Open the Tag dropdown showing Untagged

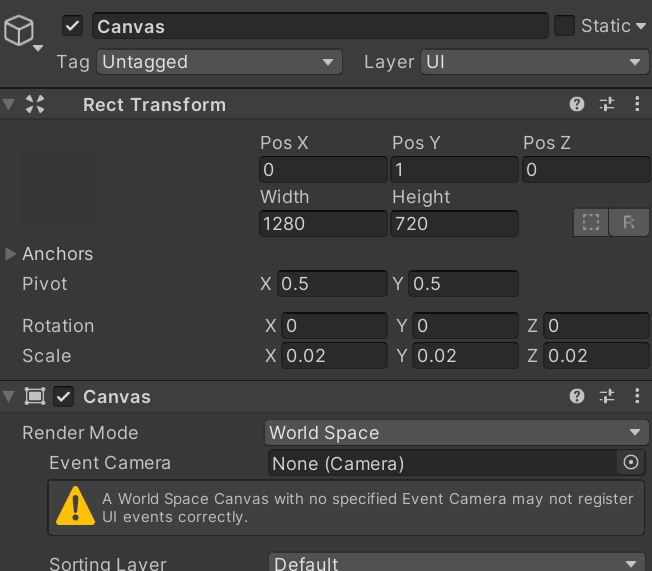coord(219,62)
